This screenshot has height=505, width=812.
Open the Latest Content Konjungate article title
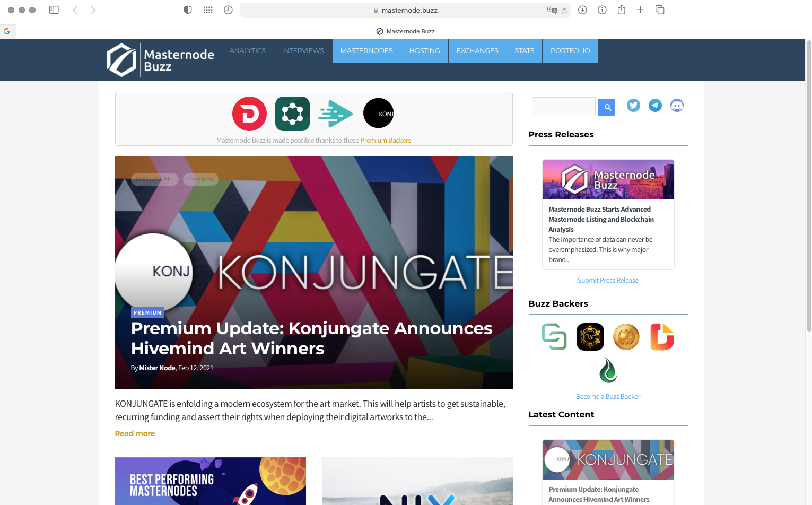[599, 494]
